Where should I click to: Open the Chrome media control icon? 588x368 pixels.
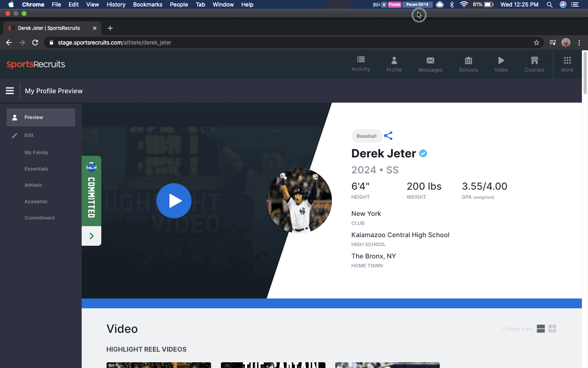pyautogui.click(x=552, y=43)
